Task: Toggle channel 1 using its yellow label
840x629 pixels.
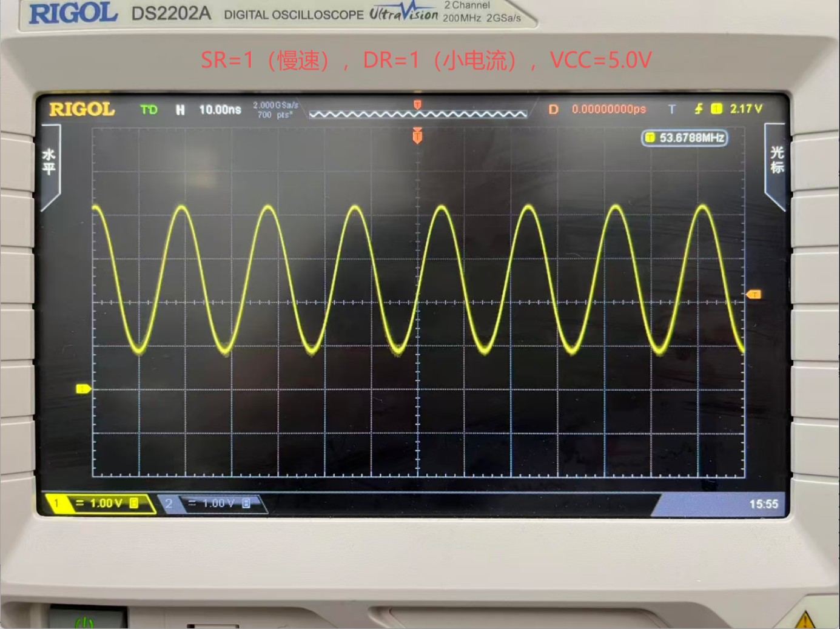Action: pyautogui.click(x=56, y=503)
